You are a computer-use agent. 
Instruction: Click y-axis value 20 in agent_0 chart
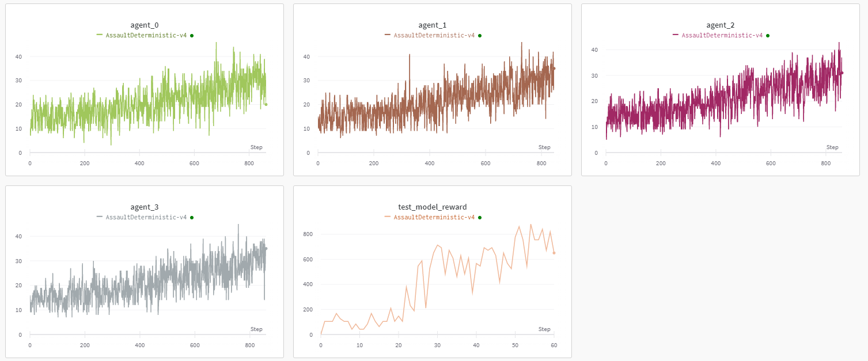18,105
